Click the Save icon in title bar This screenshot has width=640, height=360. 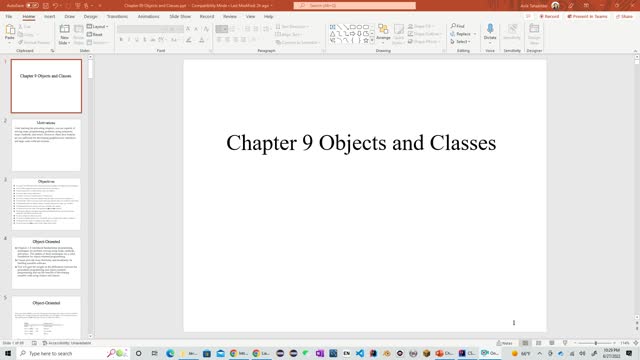click(46, 6)
